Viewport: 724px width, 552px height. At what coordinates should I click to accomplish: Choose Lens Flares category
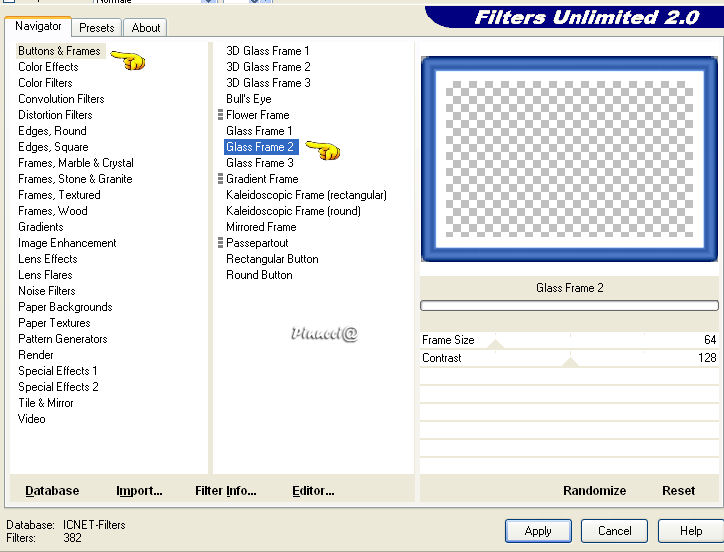click(x=45, y=275)
